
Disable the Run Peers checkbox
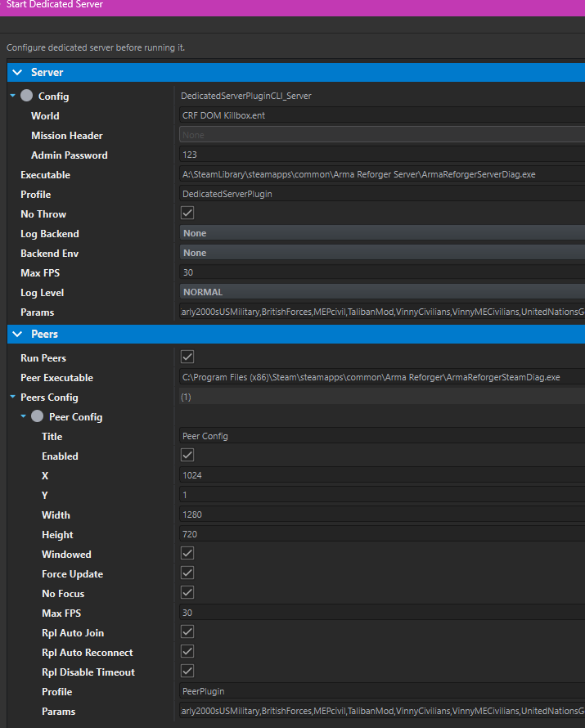tap(187, 357)
